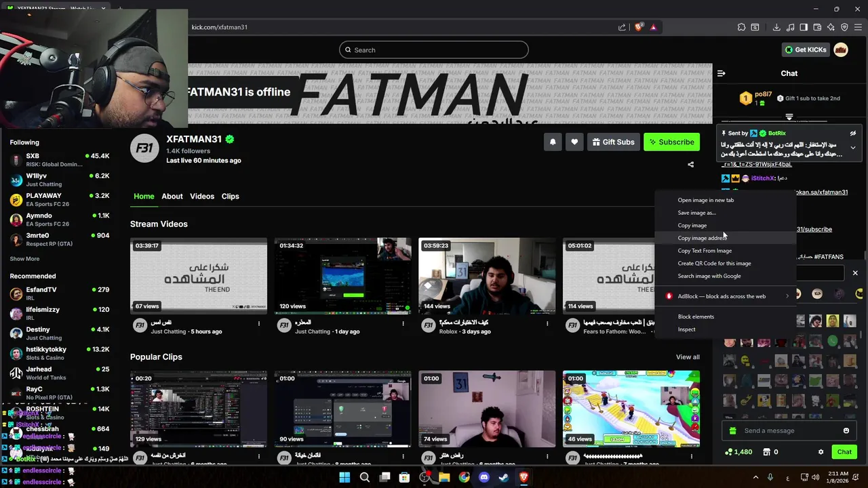The height and width of the screenshot is (488, 868).
Task: Select the Home tab
Action: (x=144, y=196)
